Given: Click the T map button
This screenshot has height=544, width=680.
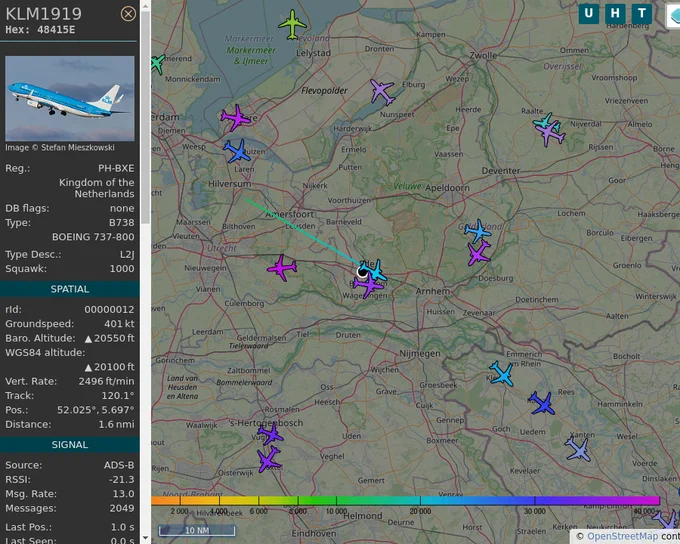Looking at the screenshot, I should coord(641,13).
